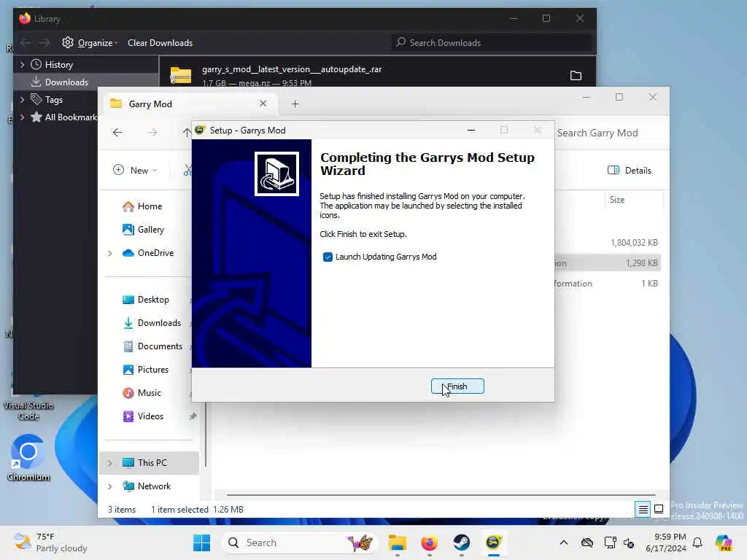The height and width of the screenshot is (560, 747).
Task: Click the Tags icon in Library sidebar
Action: [36, 99]
